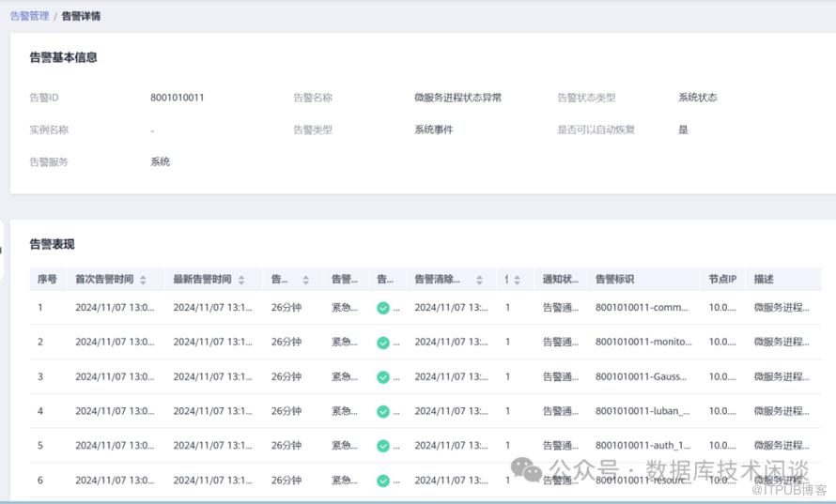Click the green check status icon in row 3
The height and width of the screenshot is (504, 836).
coord(383,377)
